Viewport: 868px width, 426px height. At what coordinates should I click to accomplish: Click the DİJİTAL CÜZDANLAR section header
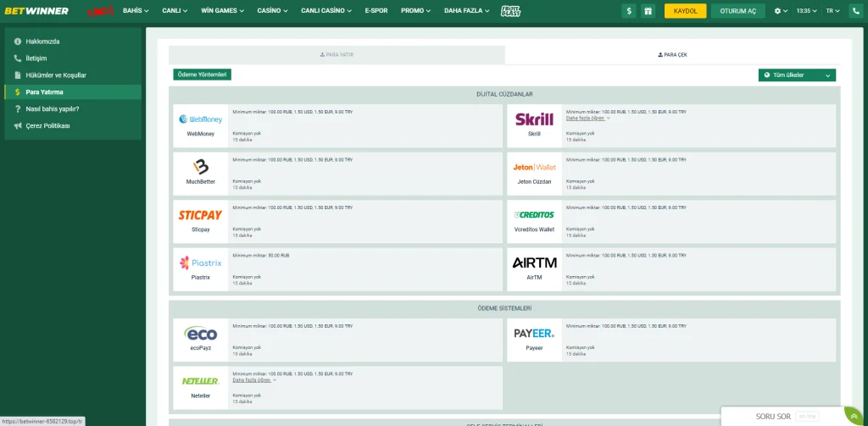(504, 95)
